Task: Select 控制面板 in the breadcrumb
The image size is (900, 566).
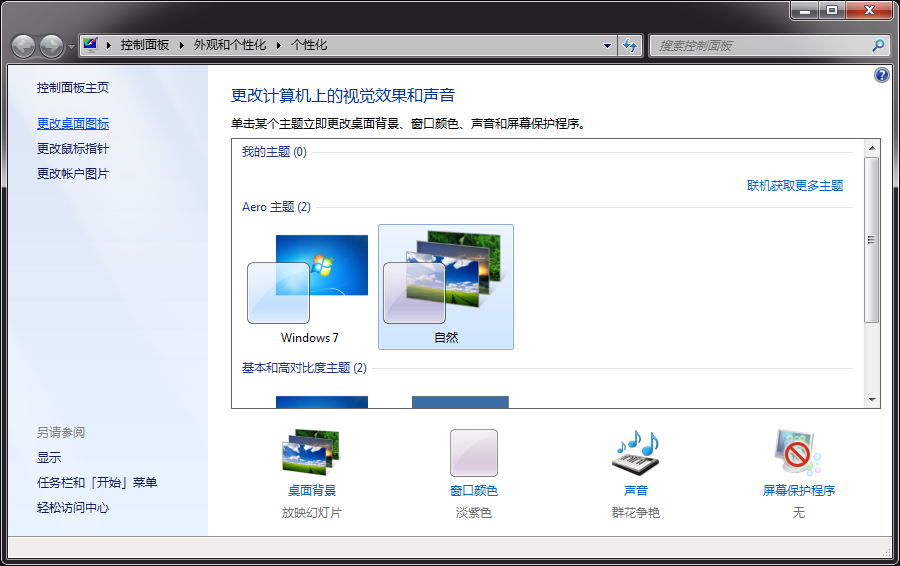Action: tap(145, 45)
